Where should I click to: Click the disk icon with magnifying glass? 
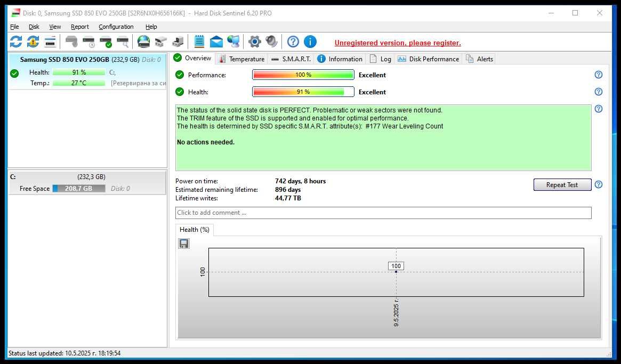123,42
